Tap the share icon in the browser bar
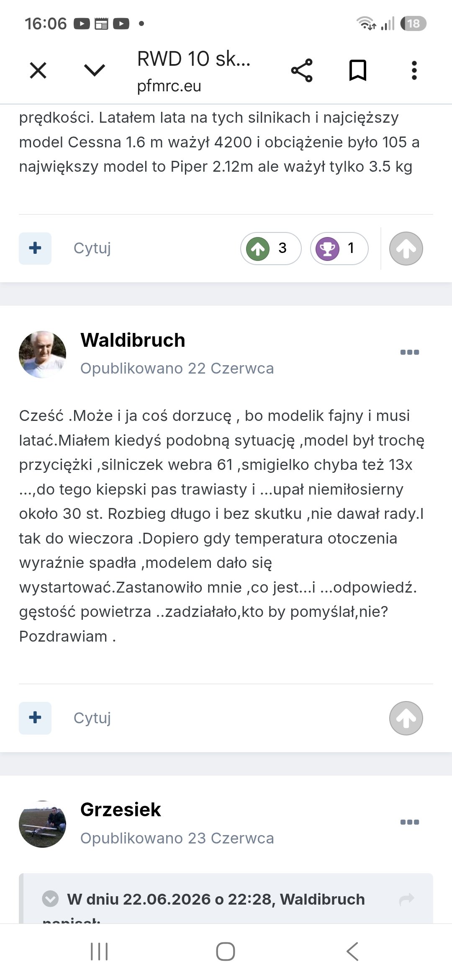The image size is (452, 980). point(302,70)
